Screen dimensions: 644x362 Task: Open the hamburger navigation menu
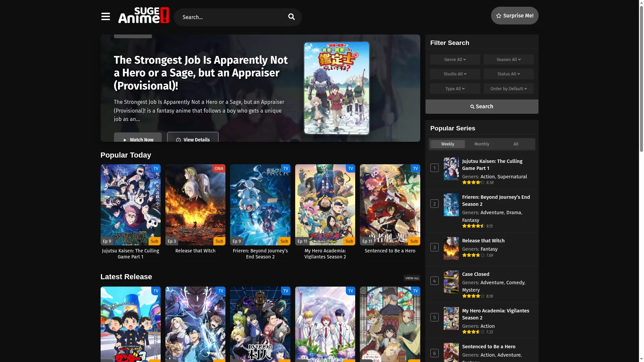point(105,16)
